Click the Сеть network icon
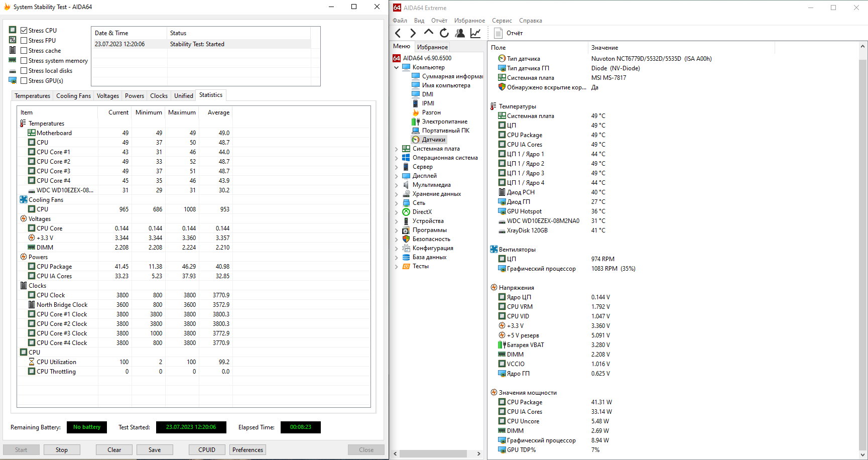Viewport: 868px width, 460px height. point(406,203)
